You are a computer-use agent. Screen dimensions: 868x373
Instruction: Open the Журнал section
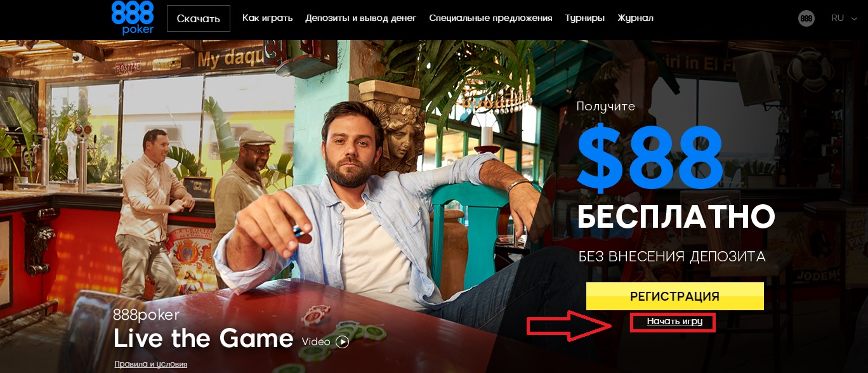[x=635, y=18]
